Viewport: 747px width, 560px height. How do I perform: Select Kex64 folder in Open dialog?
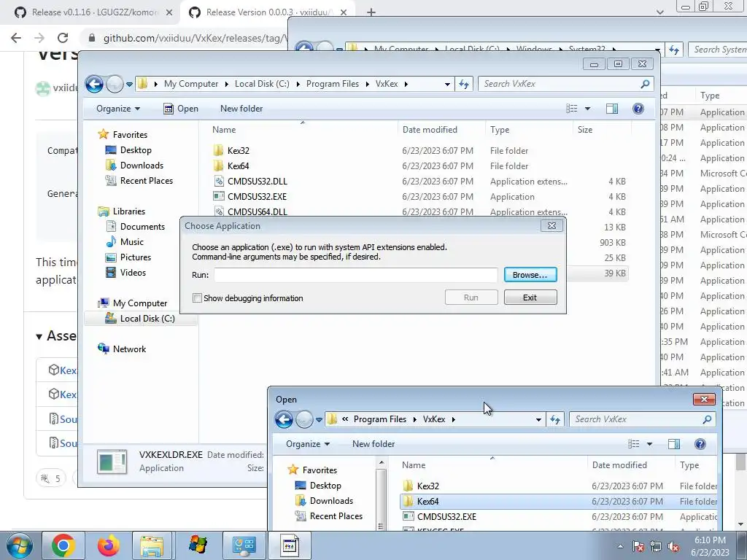point(427,502)
